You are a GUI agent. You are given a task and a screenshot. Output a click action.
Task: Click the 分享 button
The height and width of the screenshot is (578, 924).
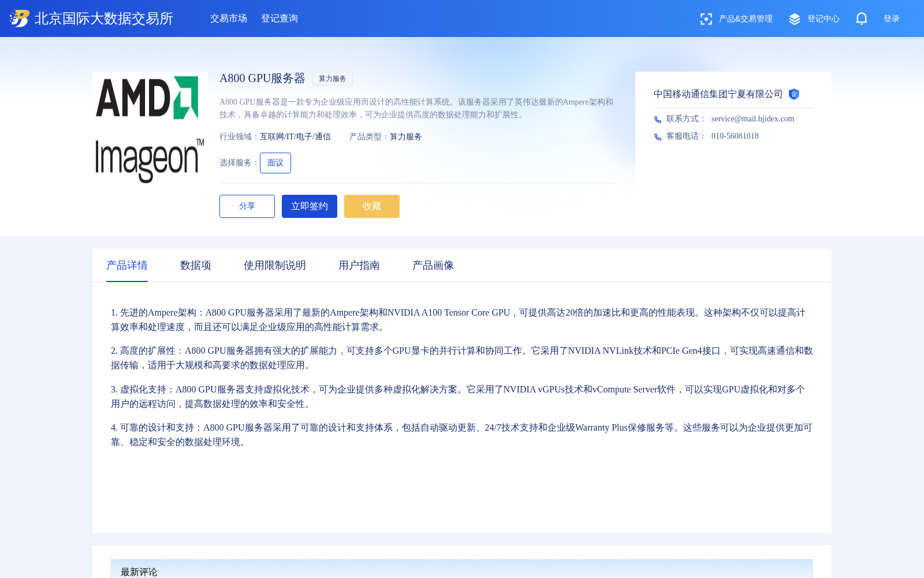point(247,206)
